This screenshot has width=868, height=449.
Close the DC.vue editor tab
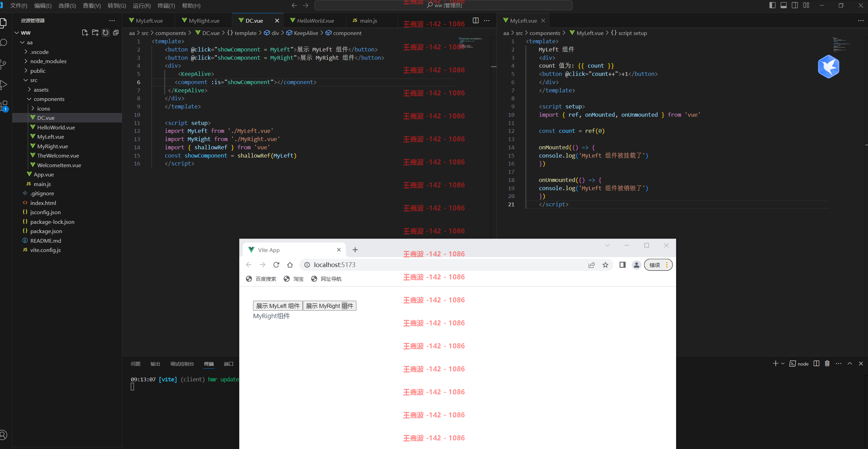point(277,21)
